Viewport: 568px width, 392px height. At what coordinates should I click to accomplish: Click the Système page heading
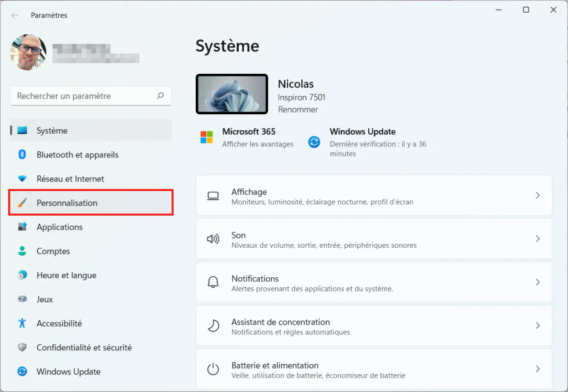coord(227,46)
